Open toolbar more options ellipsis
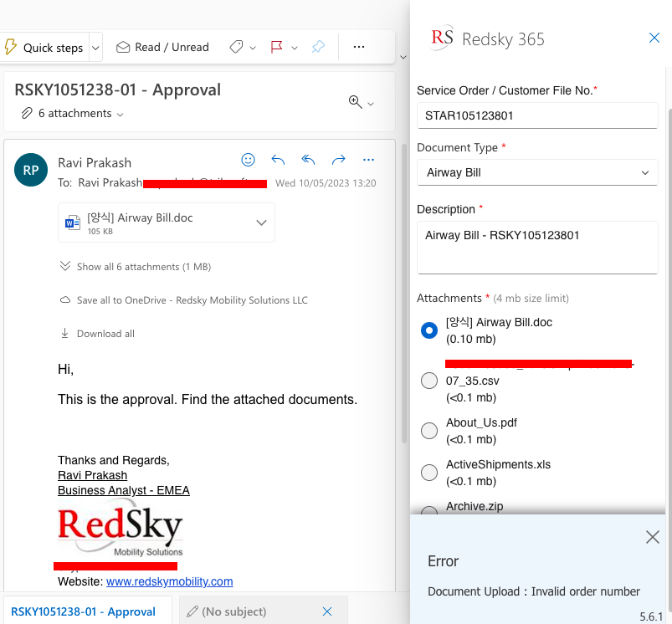Screen dimensions: 672x624 [359, 47]
